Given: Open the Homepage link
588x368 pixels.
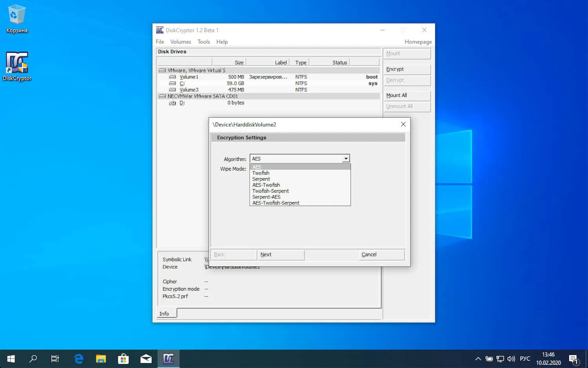Looking at the screenshot, I should (418, 42).
